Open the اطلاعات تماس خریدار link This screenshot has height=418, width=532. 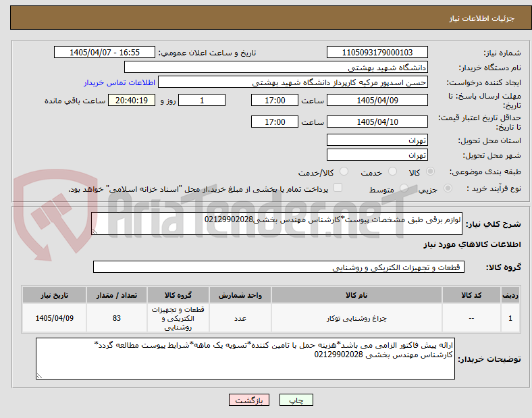click(x=119, y=82)
